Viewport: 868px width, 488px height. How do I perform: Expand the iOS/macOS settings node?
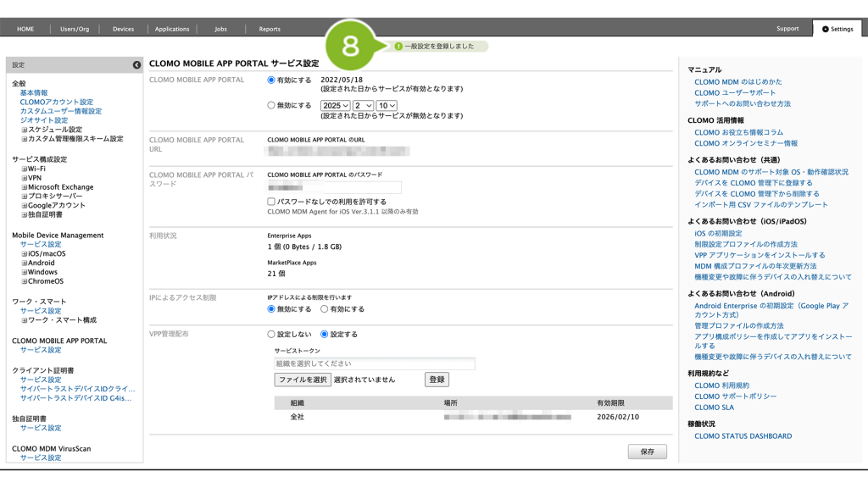click(x=25, y=253)
